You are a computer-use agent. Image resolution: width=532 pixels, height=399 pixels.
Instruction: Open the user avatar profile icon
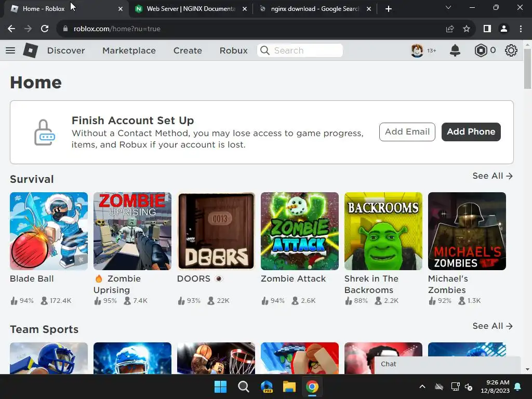[x=417, y=50]
